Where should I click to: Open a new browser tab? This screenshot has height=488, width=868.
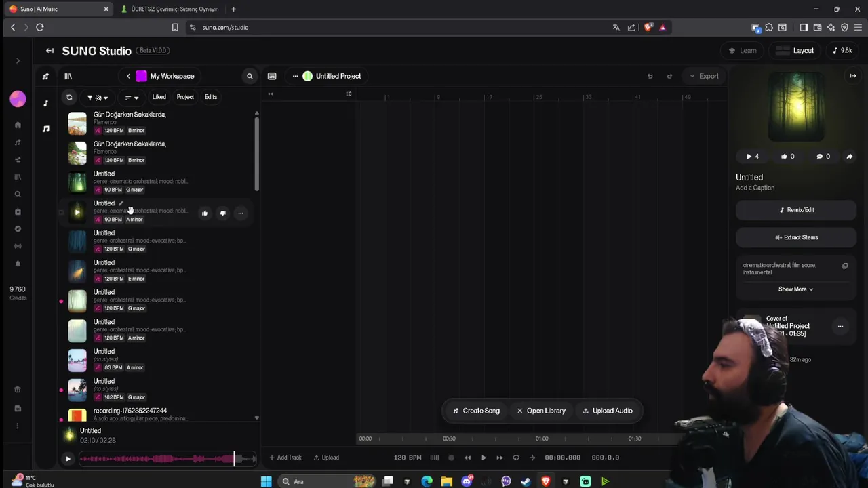(x=233, y=9)
